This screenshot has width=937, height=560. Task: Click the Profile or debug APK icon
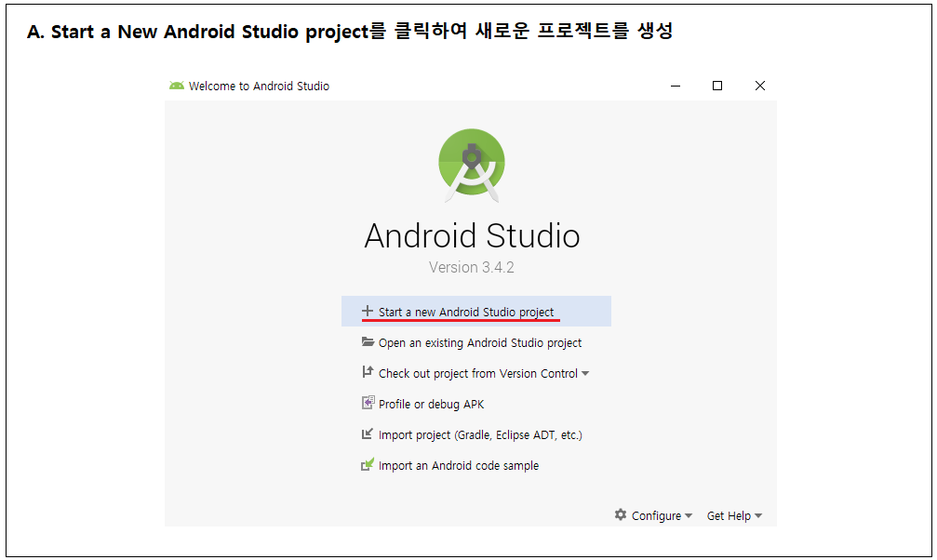(368, 403)
